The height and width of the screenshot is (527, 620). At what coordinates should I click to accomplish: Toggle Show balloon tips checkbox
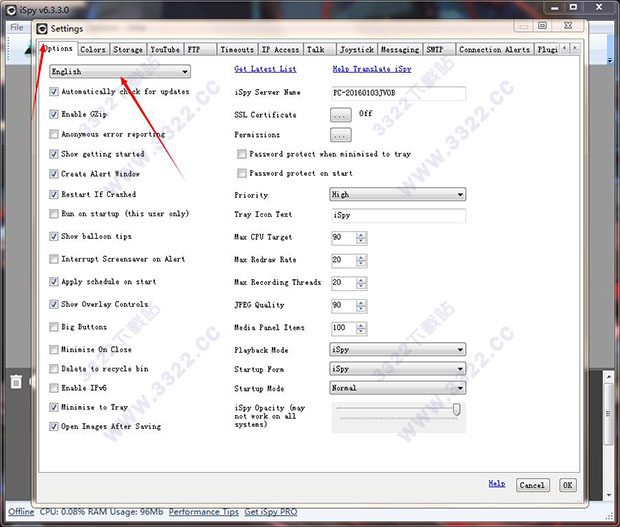[x=54, y=236]
